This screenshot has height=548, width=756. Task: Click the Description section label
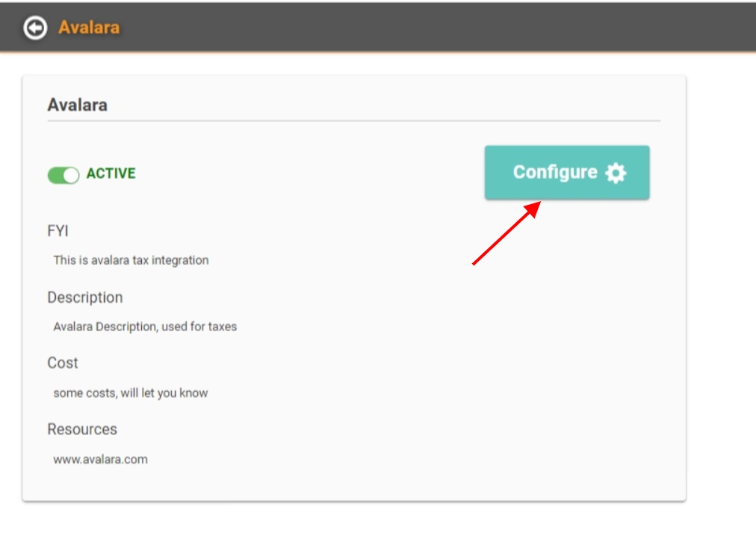point(85,298)
